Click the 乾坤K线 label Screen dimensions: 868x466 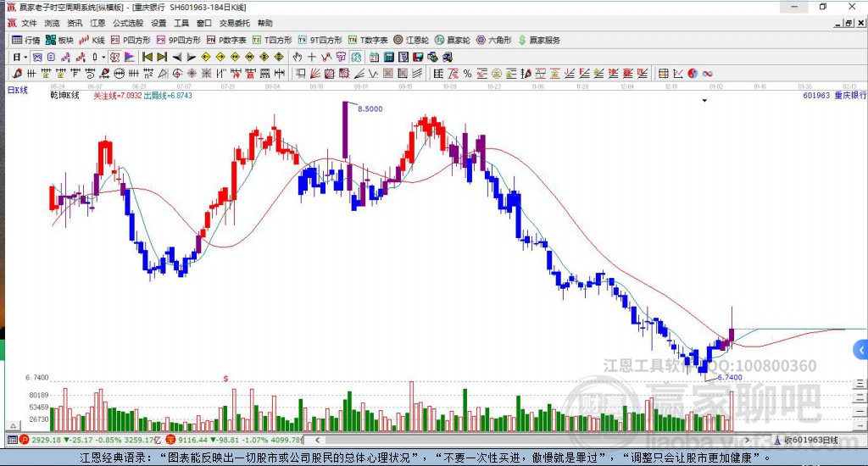(x=64, y=95)
